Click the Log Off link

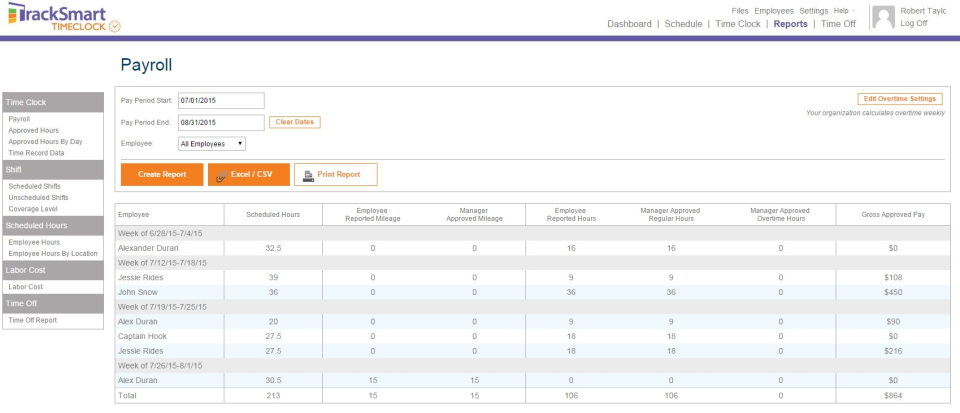click(x=913, y=23)
